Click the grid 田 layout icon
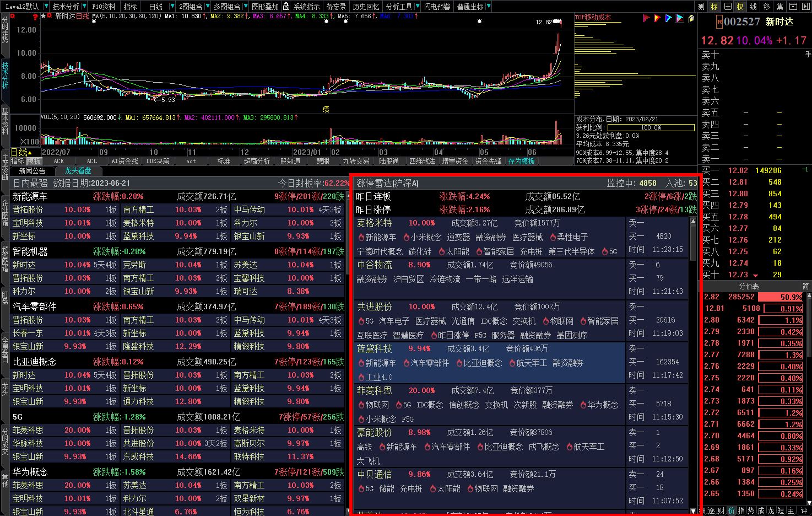The width and height of the screenshot is (812, 516). [727, 7]
